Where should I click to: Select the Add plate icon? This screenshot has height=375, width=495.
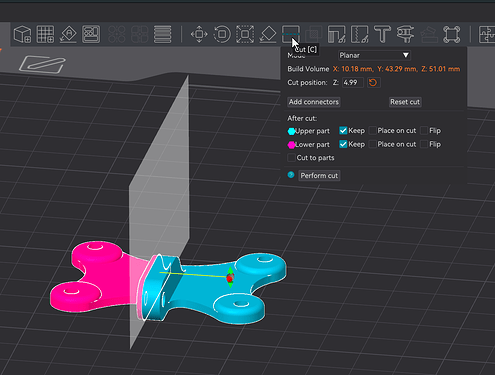(x=45, y=34)
